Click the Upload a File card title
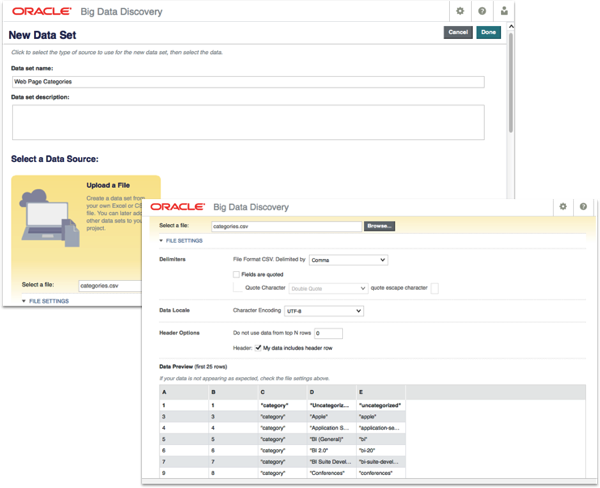This screenshot has width=600, height=488. click(108, 185)
